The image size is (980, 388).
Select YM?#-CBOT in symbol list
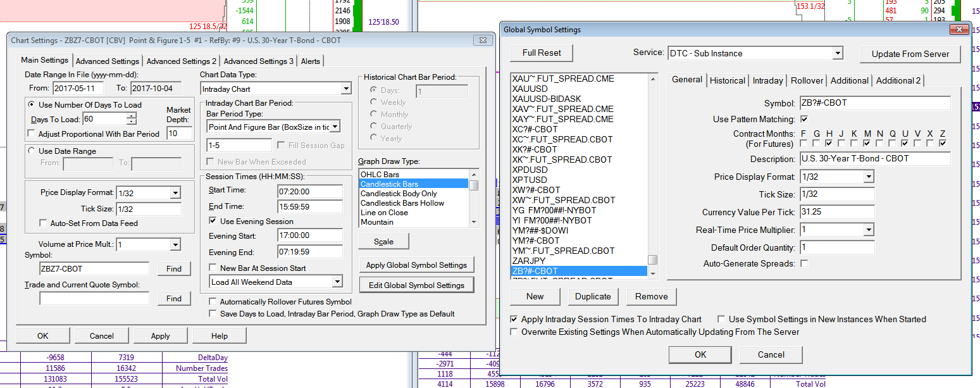pos(579,241)
